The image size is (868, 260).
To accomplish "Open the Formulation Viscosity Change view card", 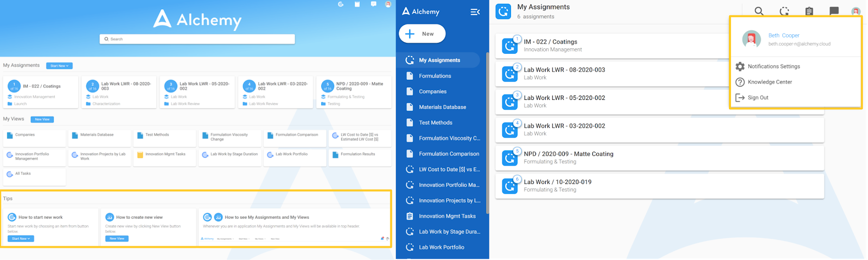I will (229, 138).
